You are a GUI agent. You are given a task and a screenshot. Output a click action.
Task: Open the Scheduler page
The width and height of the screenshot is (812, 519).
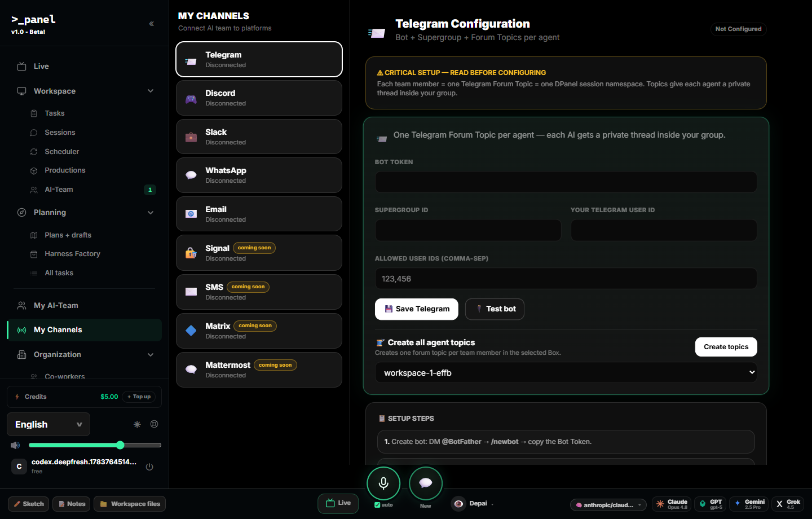tap(62, 152)
